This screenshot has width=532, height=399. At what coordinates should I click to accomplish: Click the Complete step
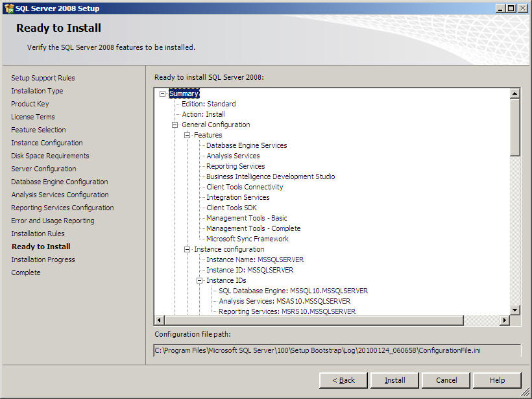coord(26,272)
